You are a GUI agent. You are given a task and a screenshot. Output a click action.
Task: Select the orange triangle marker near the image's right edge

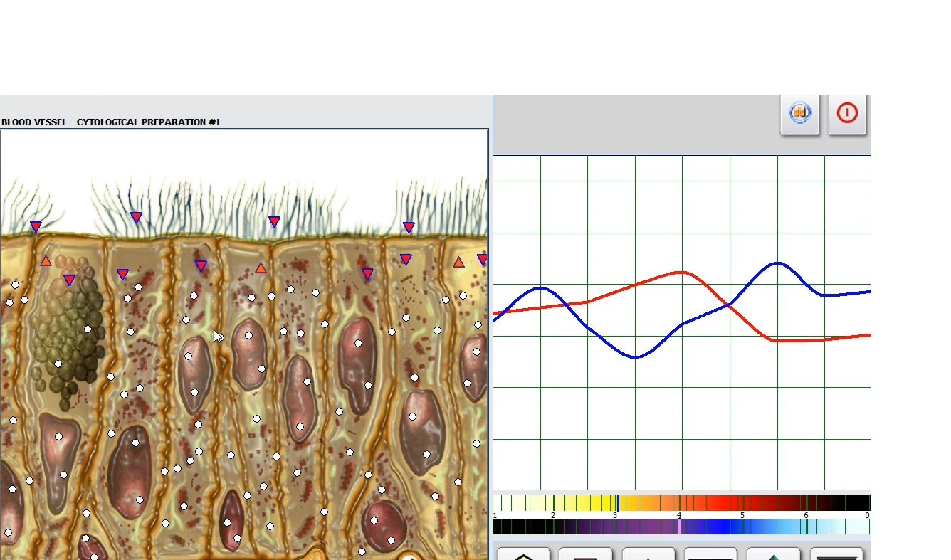458,263
